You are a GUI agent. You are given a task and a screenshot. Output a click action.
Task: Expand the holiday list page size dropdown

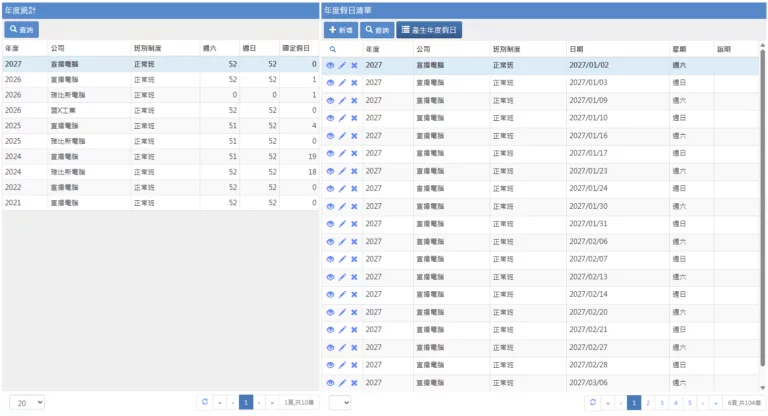340,402
